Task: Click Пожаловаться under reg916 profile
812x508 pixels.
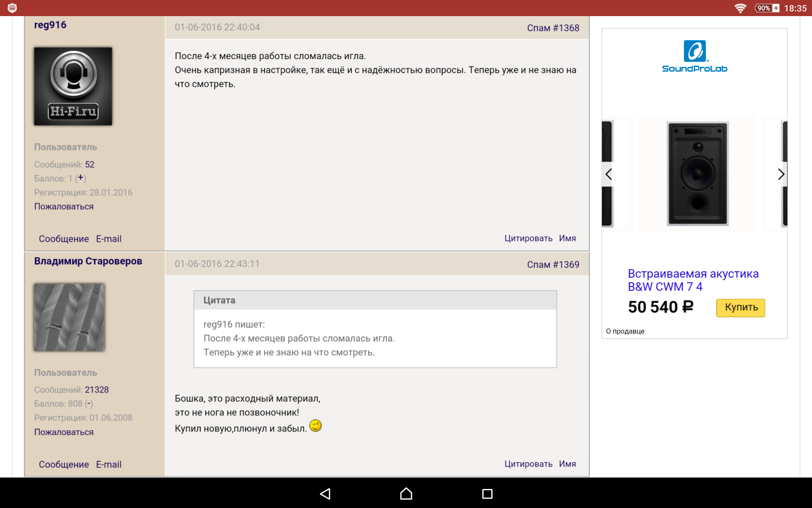Action: click(x=64, y=207)
